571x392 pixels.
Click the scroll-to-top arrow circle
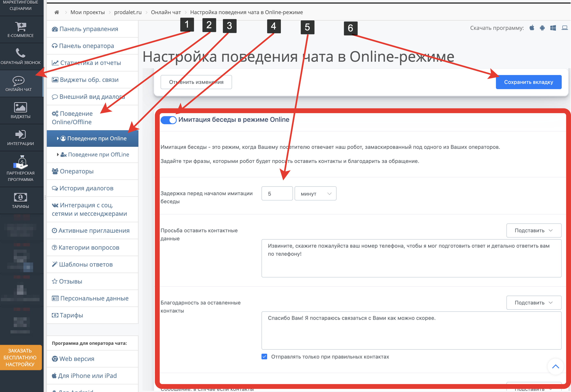555,366
